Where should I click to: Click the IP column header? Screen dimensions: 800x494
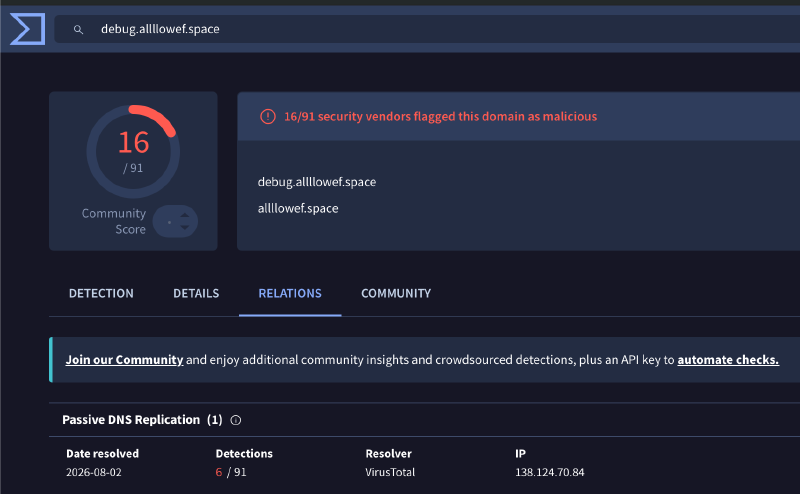520,453
